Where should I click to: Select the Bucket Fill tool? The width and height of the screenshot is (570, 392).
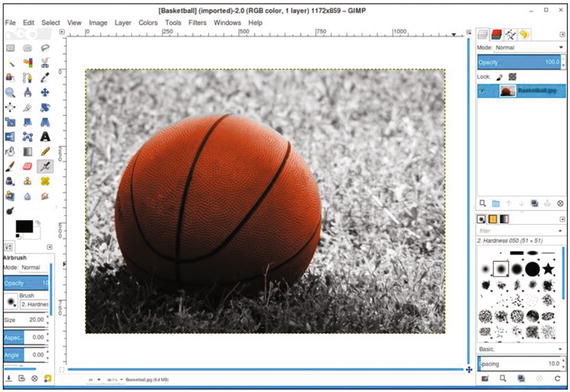[10, 152]
